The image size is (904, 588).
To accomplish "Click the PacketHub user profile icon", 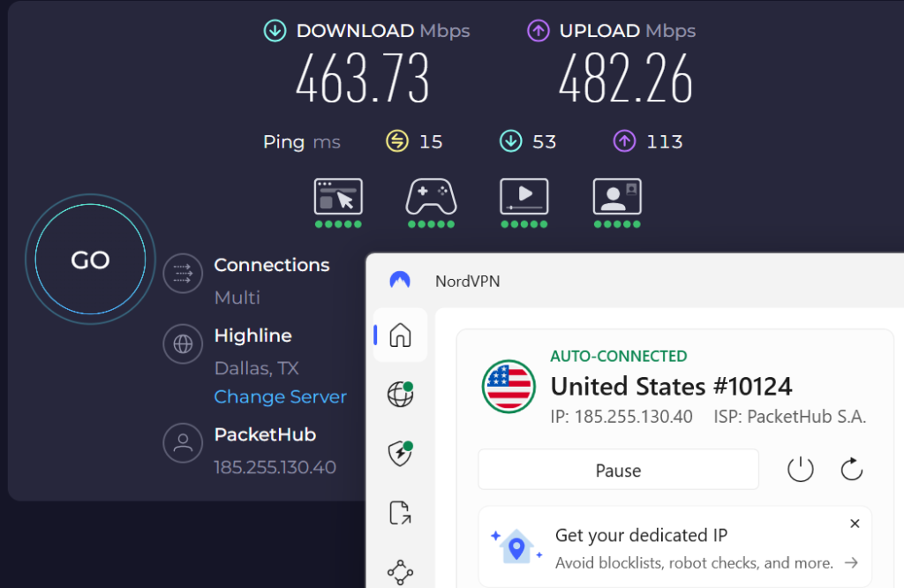I will (183, 444).
